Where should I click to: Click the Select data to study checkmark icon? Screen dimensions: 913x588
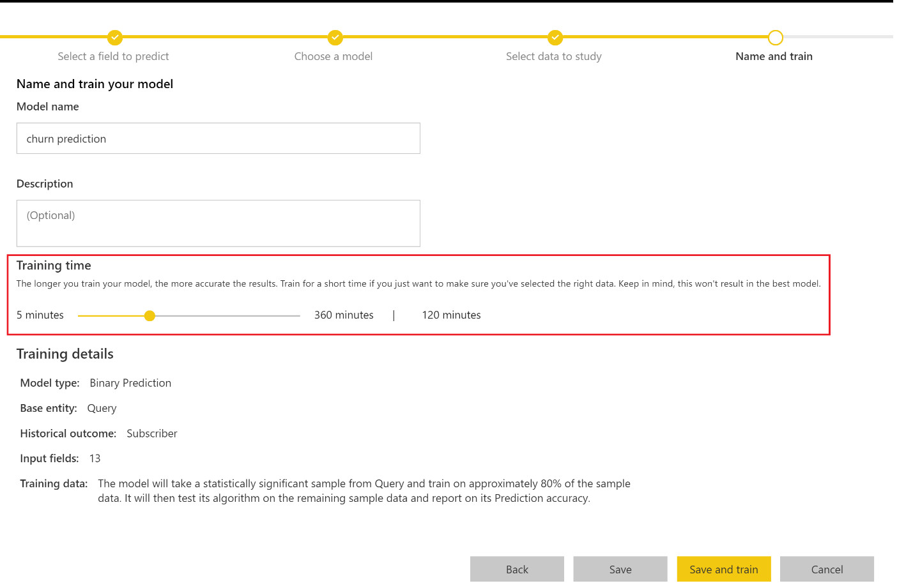pyautogui.click(x=555, y=38)
